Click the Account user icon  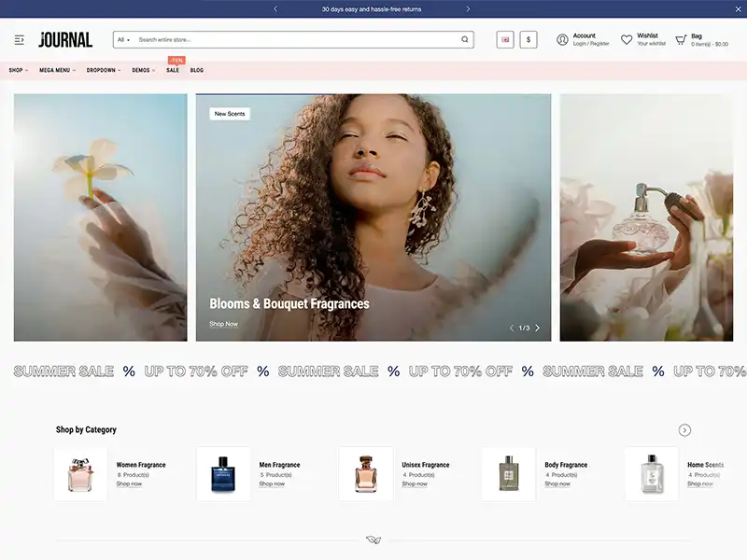[562, 40]
